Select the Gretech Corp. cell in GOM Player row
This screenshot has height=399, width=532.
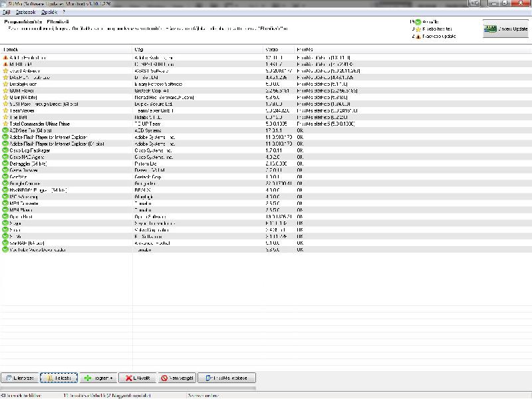click(152, 90)
